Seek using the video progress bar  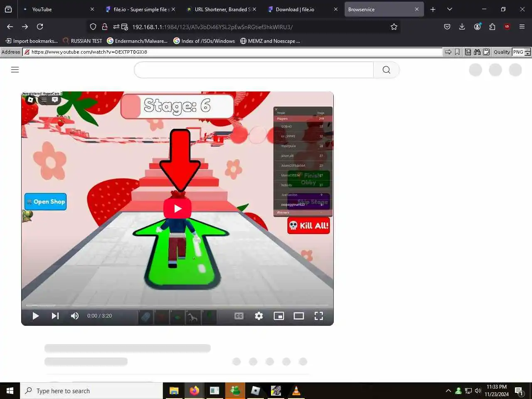177,305
